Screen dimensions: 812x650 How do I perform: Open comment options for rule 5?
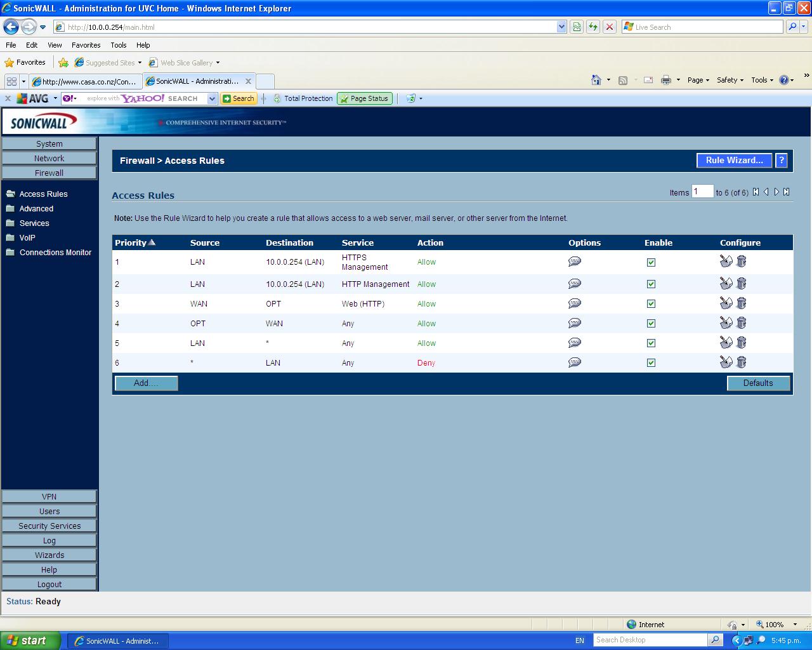tap(575, 343)
